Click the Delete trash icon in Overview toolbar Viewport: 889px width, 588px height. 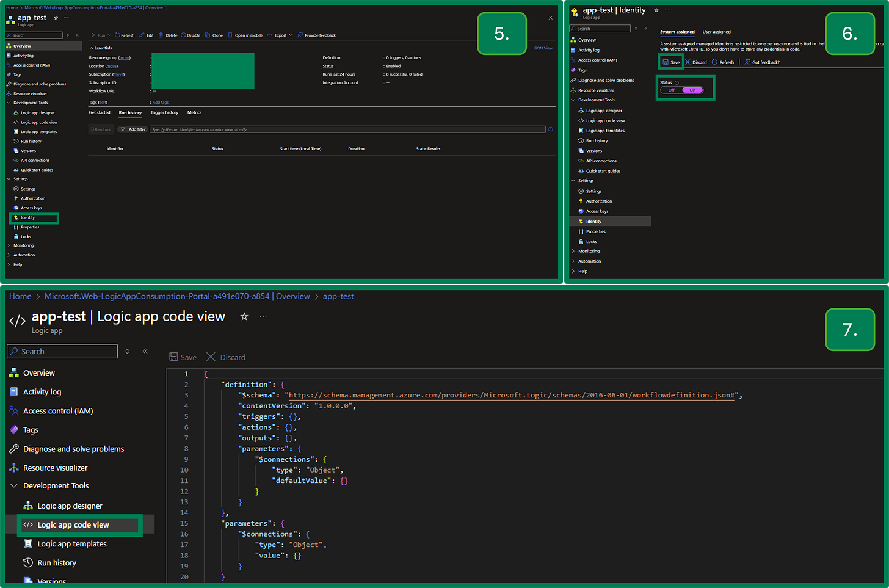(x=161, y=35)
